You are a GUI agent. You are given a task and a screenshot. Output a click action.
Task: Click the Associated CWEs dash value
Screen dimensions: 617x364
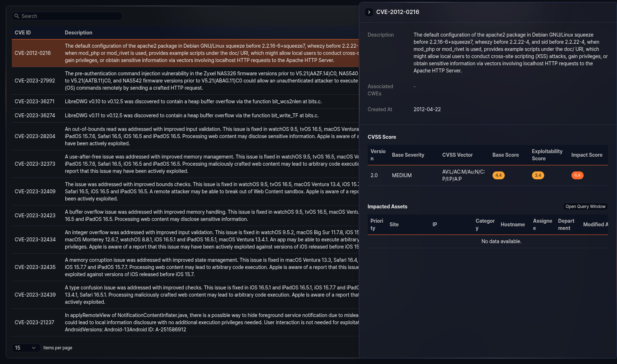pyautogui.click(x=414, y=86)
